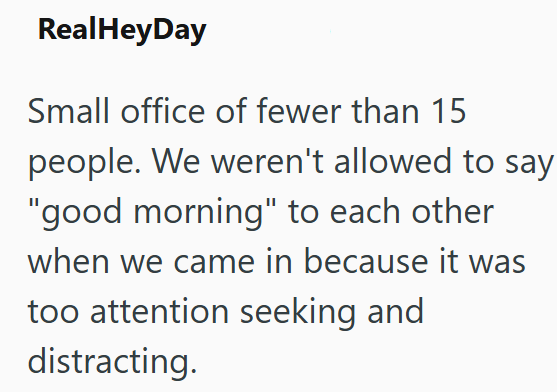Click the word "Small" starting the comment
The height and width of the screenshot is (392, 557).
[x=69, y=111]
